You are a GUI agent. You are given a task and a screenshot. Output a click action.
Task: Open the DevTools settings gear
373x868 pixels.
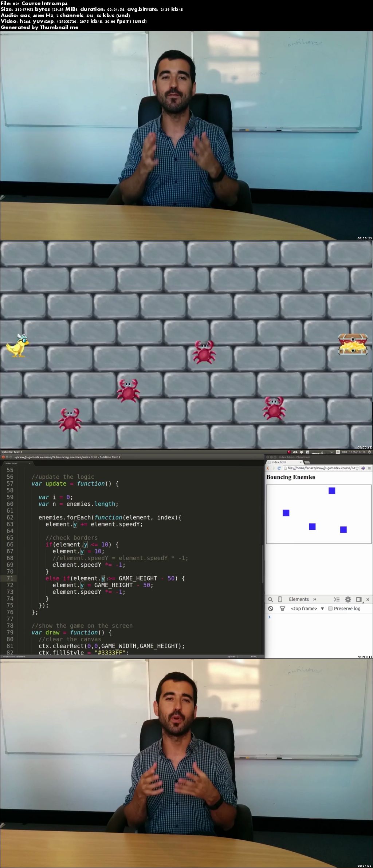coord(348,599)
